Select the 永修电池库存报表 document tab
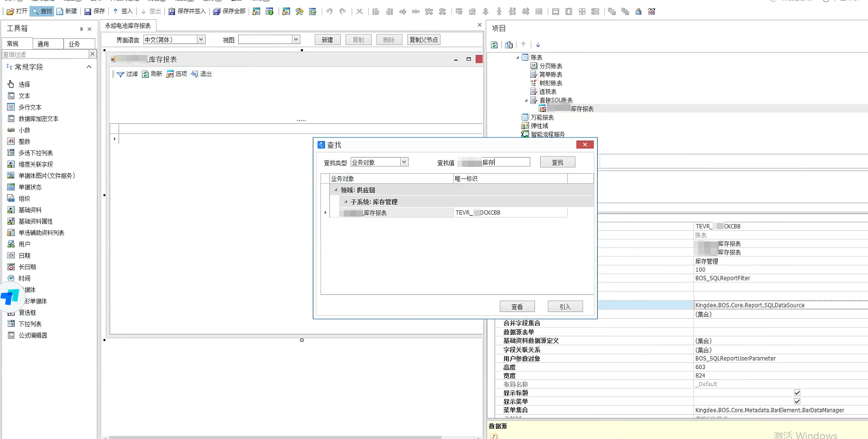The height and width of the screenshot is (439, 868). [x=128, y=25]
